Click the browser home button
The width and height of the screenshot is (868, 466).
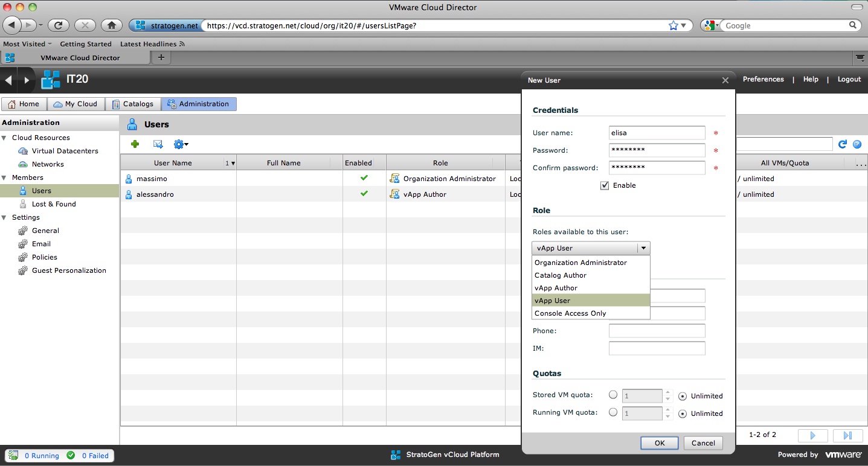(x=111, y=25)
